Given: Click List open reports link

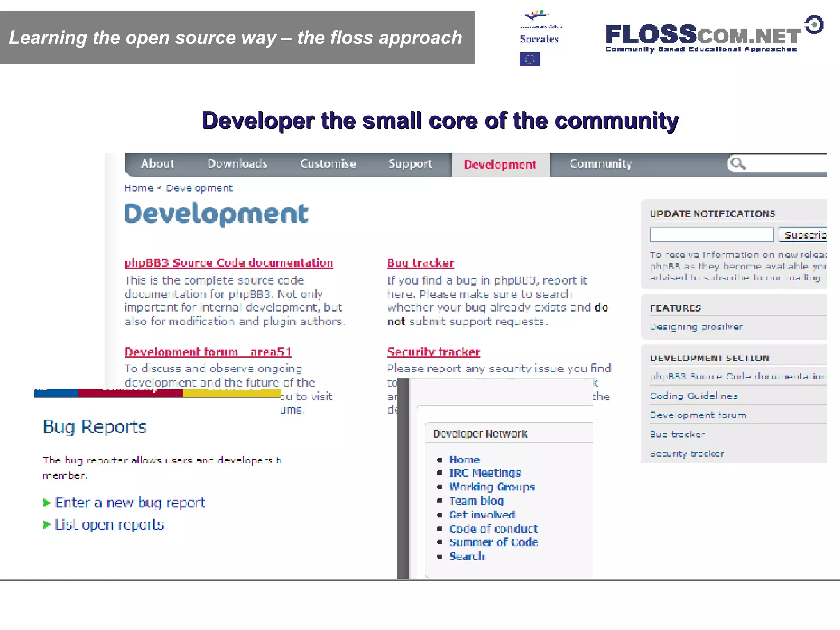Looking at the screenshot, I should tap(110, 525).
